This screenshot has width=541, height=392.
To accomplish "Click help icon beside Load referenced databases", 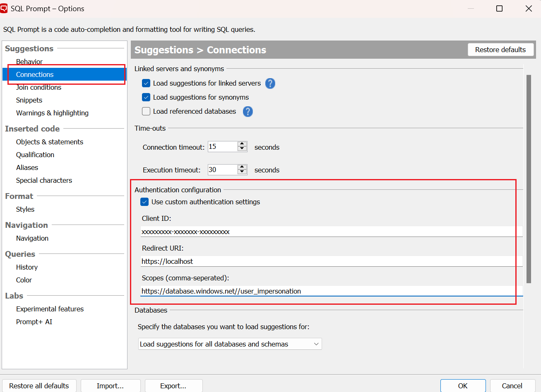I will (x=248, y=112).
